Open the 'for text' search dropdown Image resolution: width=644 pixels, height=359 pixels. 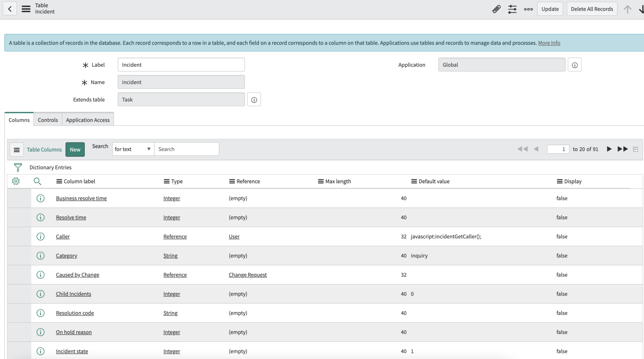(132, 149)
